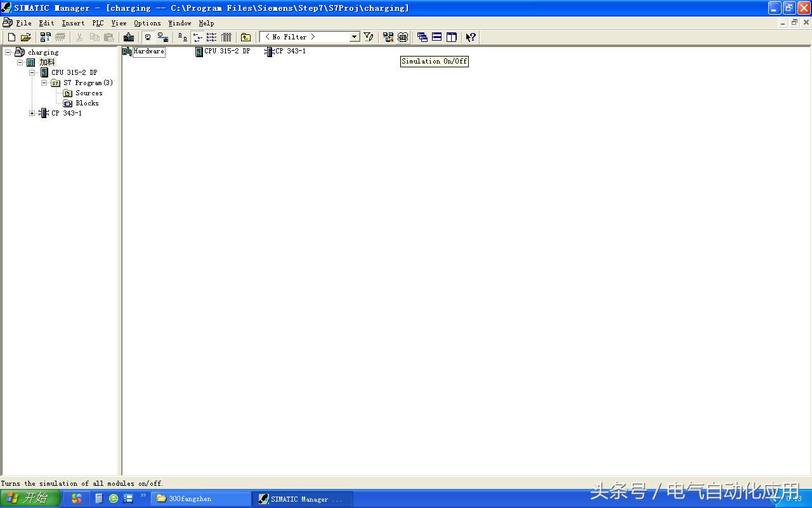This screenshot has width=812, height=508.
Task: Collapse the 加料 station node
Action: pyautogui.click(x=20, y=62)
